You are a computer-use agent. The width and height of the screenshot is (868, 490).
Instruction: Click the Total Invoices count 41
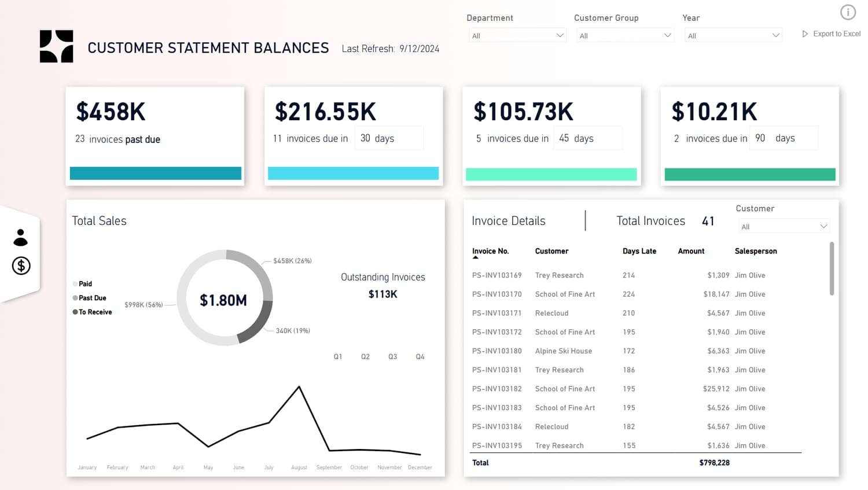[x=708, y=221]
